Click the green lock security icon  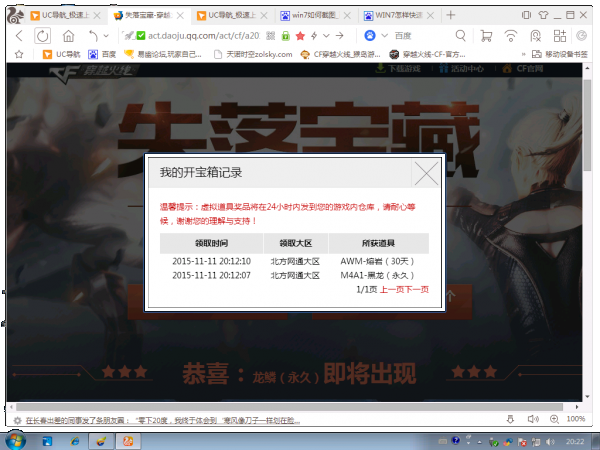[x=285, y=36]
